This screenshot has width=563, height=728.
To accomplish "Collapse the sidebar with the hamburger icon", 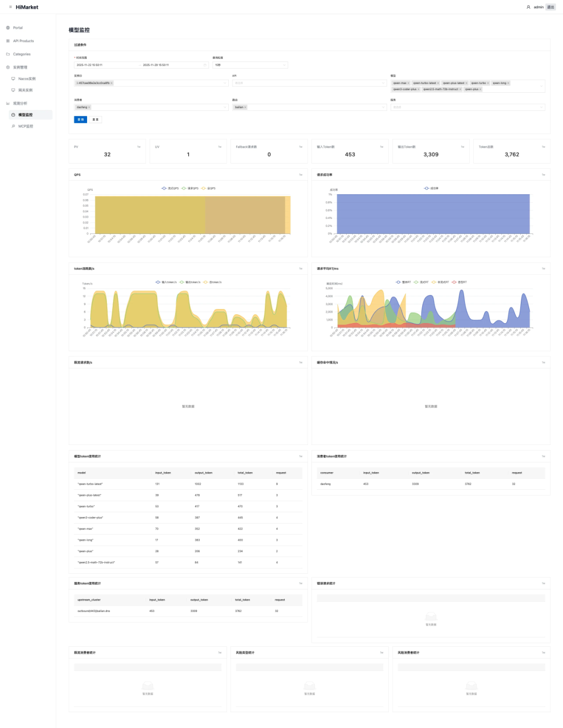I will pos(10,7).
